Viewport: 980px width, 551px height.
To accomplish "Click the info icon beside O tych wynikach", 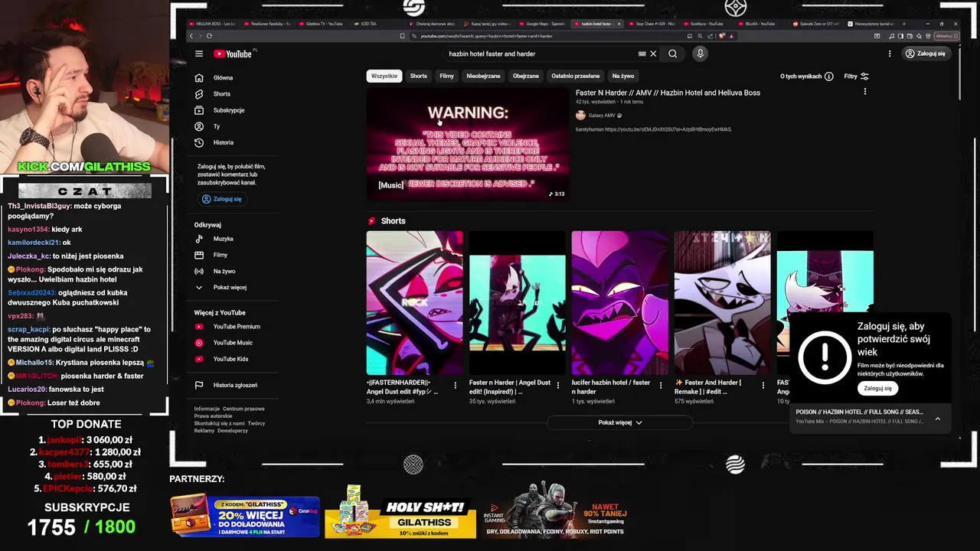I will pyautogui.click(x=829, y=77).
